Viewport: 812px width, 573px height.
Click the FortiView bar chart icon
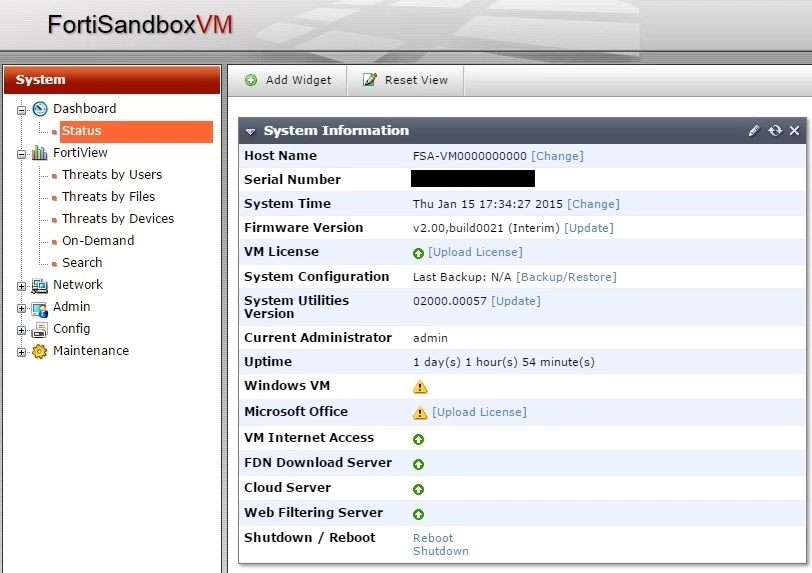40,153
